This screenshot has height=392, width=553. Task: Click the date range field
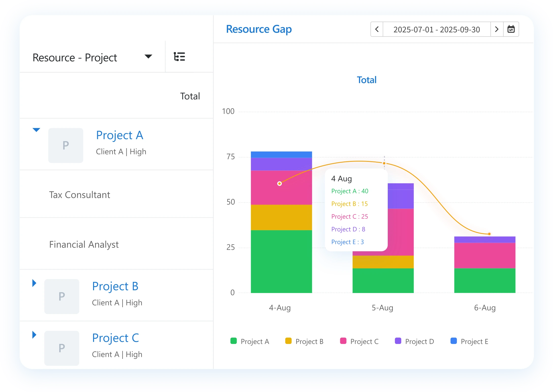[436, 30]
